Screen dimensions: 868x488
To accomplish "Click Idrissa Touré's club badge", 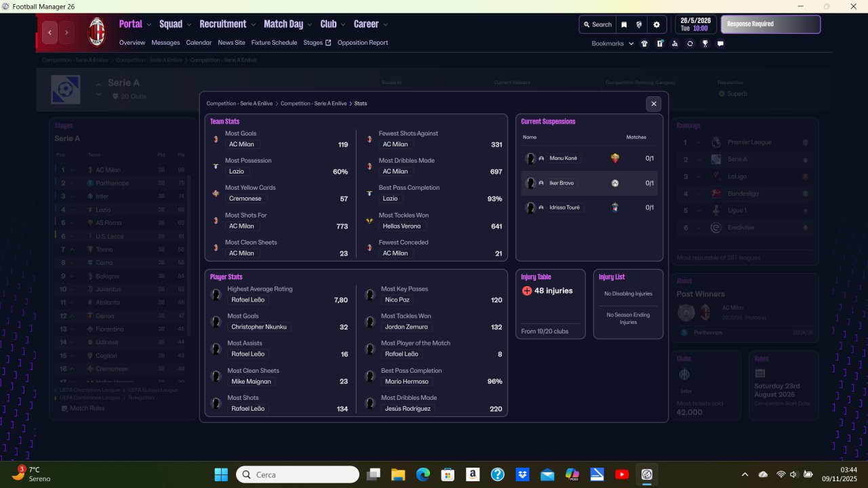I will (x=615, y=207).
